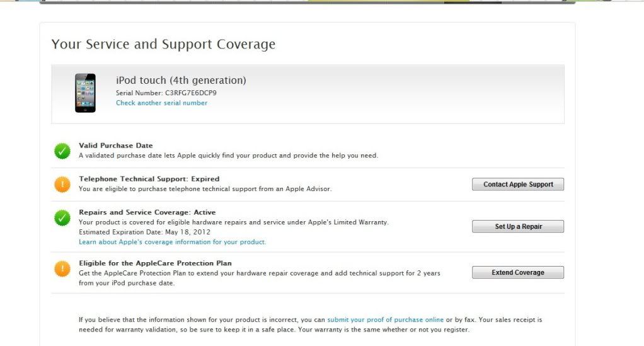Click Estimated Expiration Date May 18, 2012 text
The image size is (644, 346).
point(144,232)
